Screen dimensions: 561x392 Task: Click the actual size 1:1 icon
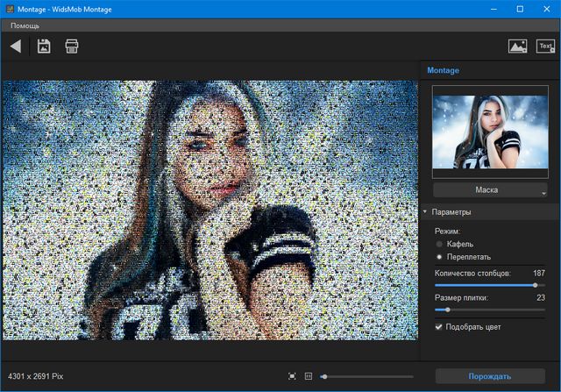pos(309,376)
